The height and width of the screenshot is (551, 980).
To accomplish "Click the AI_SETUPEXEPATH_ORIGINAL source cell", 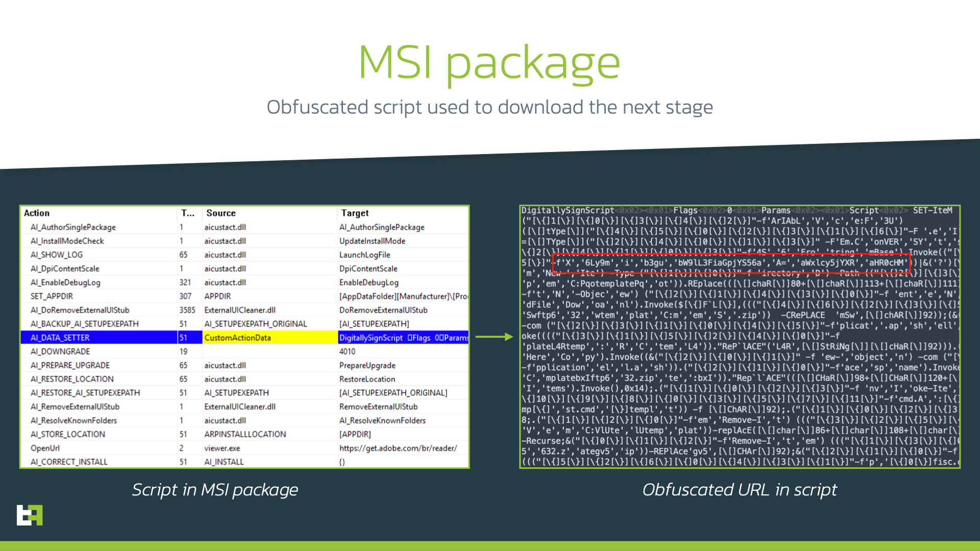I will click(x=256, y=324).
